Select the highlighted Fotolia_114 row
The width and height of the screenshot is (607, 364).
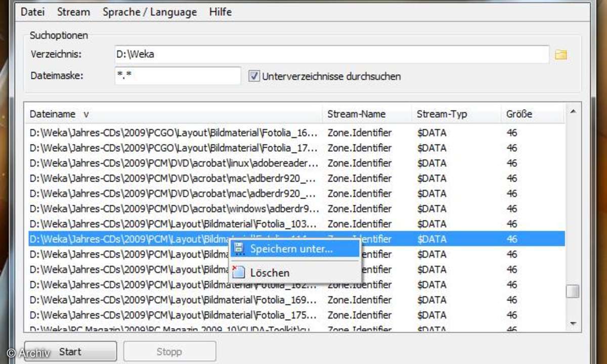(126, 239)
